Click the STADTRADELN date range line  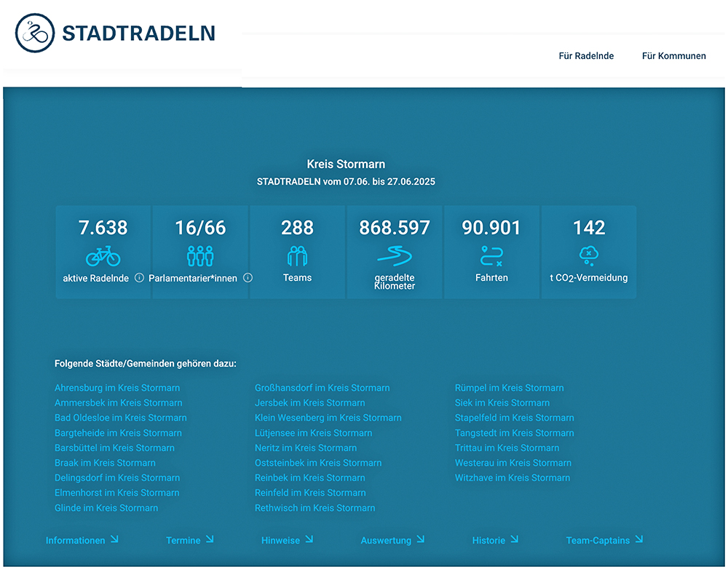[346, 181]
